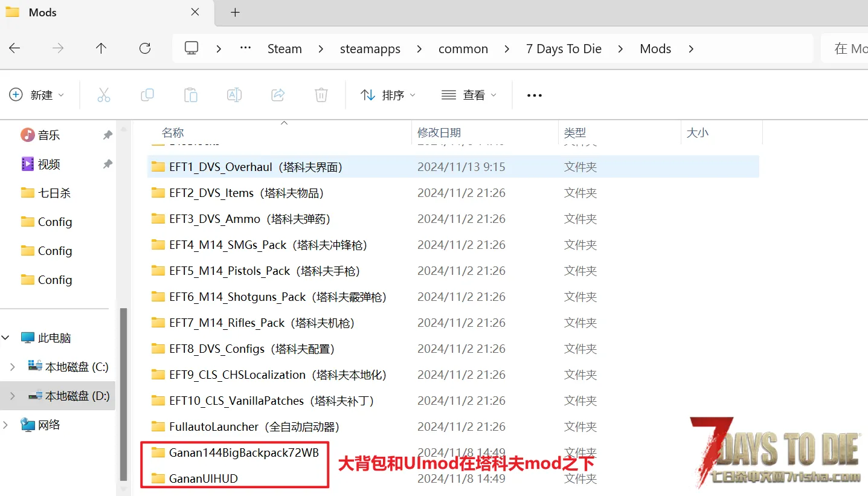
Task: Expand the 本地磁盘 (C:) tree node
Action: tap(13, 367)
